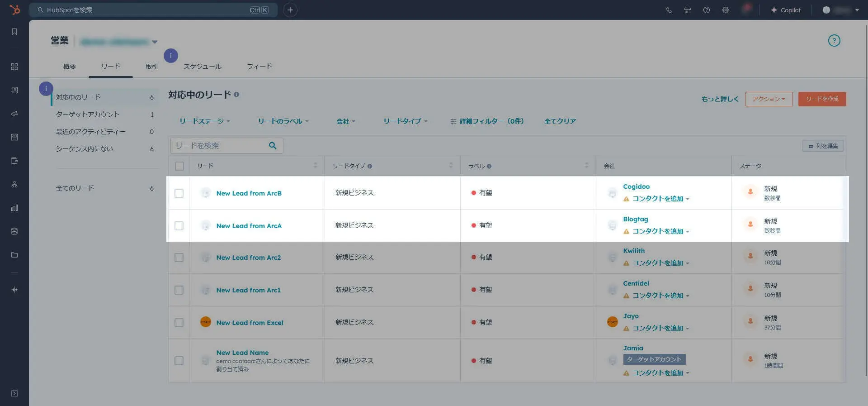Select ターゲットアカウント in the left list
This screenshot has width=868, height=406.
click(87, 115)
